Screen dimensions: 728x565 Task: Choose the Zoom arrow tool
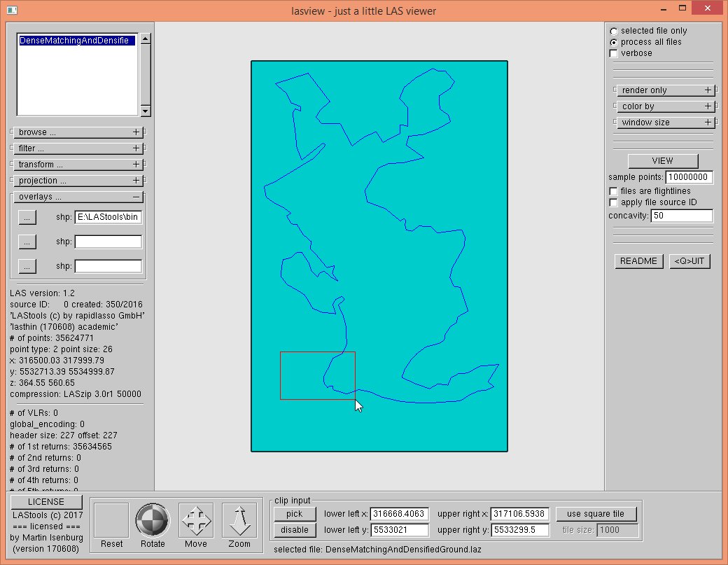[239, 521]
